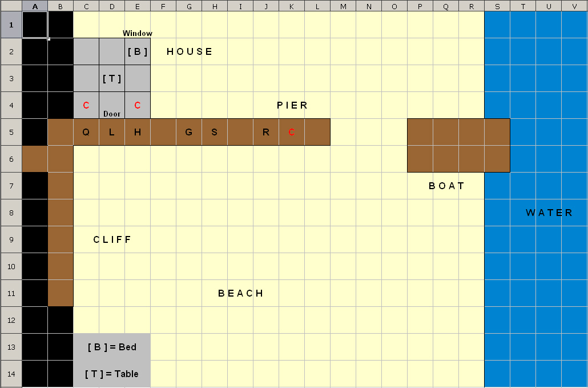Screen dimensions: 588x388
Task: Click the red C cell on the pier
Action: [292, 132]
